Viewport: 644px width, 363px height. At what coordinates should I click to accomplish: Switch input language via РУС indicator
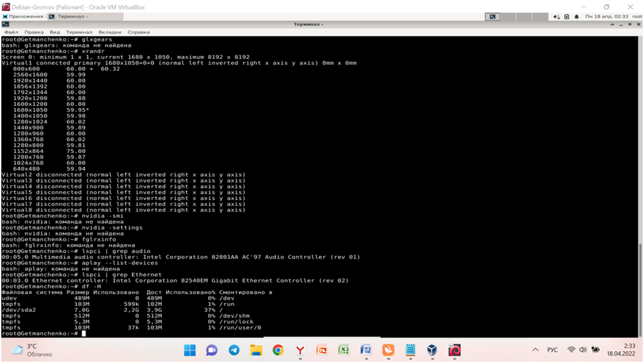click(x=552, y=350)
